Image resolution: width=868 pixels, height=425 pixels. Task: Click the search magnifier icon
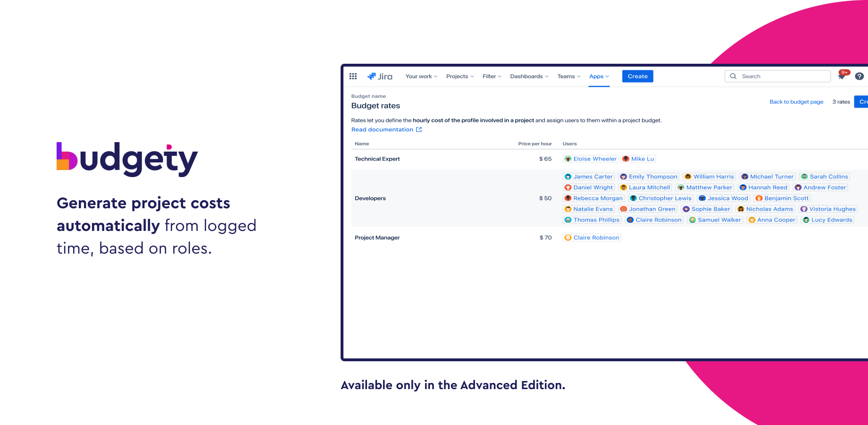tap(733, 76)
